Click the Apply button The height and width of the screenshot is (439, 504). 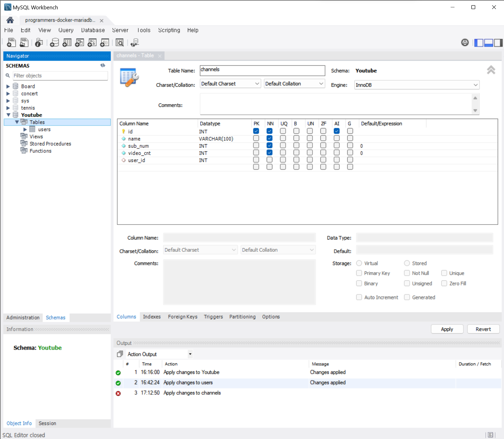[447, 329]
